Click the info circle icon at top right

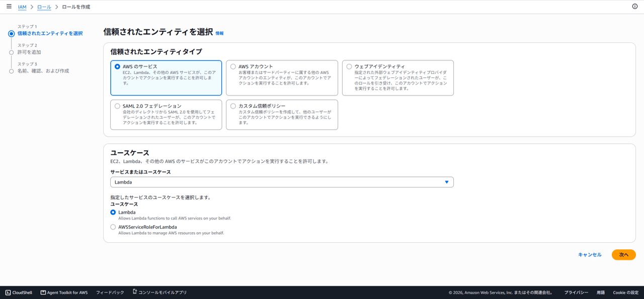pyautogui.click(x=634, y=7)
